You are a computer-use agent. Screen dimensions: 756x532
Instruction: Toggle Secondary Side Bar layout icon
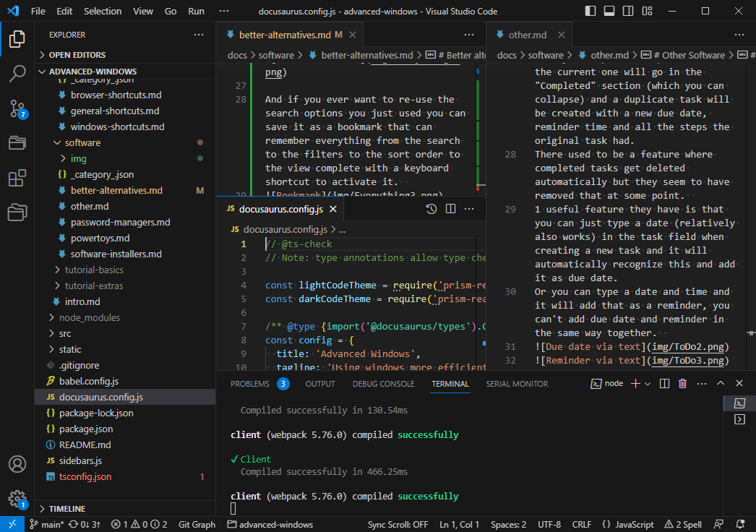628,11
